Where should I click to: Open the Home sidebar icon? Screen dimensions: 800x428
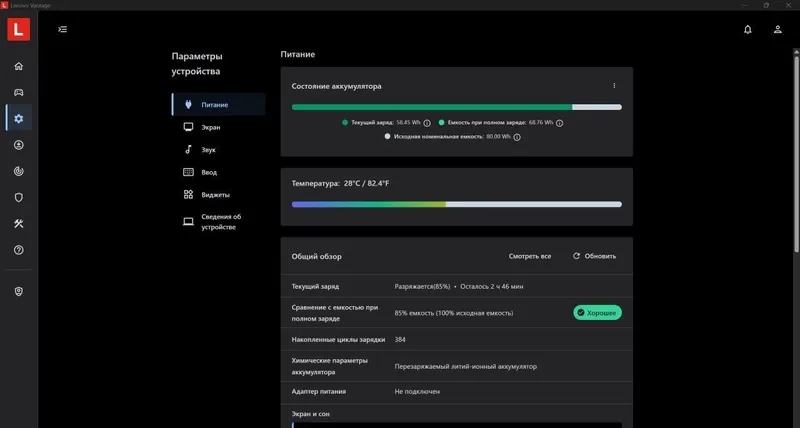pyautogui.click(x=19, y=66)
